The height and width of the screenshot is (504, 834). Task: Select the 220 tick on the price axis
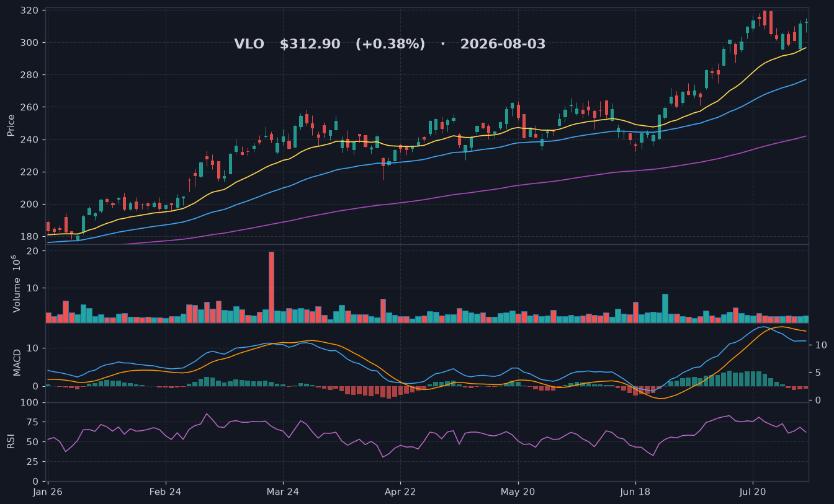(x=30, y=172)
